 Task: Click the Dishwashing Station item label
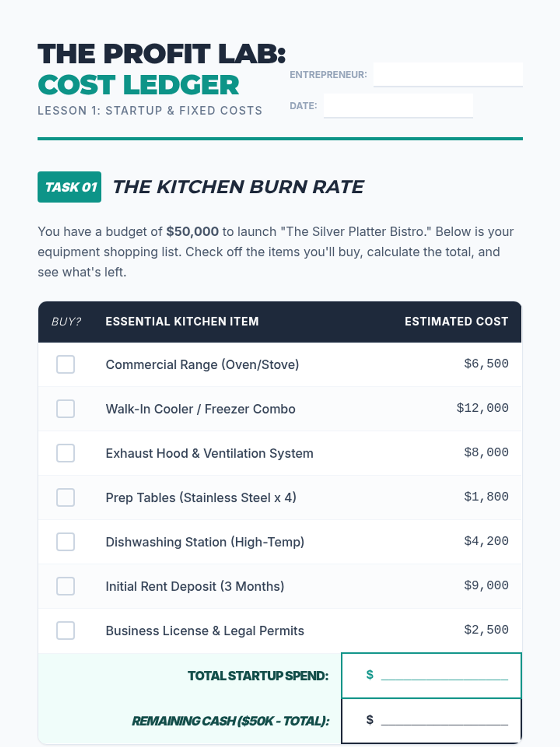205,542
